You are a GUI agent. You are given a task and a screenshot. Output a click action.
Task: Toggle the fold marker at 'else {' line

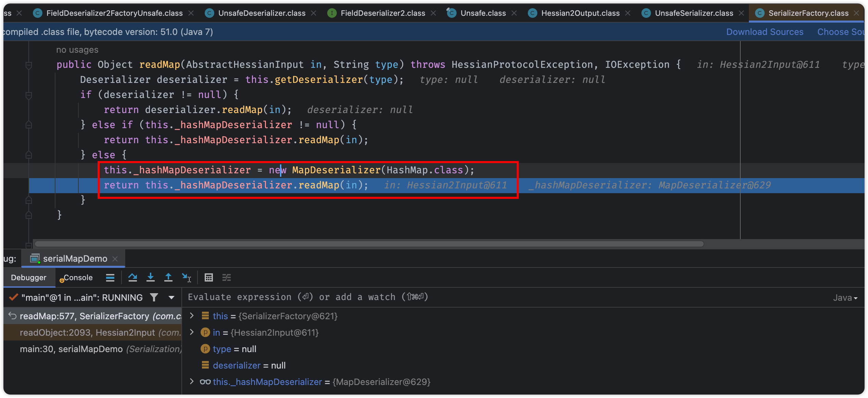coord(29,155)
